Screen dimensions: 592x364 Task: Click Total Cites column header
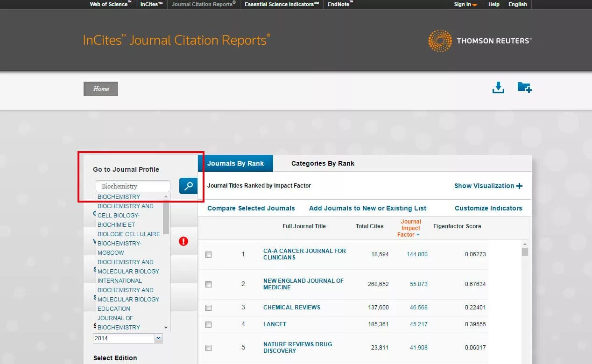click(x=370, y=226)
